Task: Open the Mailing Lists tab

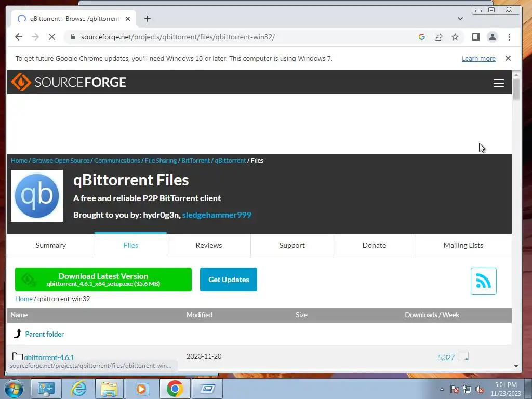Action: tap(463, 245)
